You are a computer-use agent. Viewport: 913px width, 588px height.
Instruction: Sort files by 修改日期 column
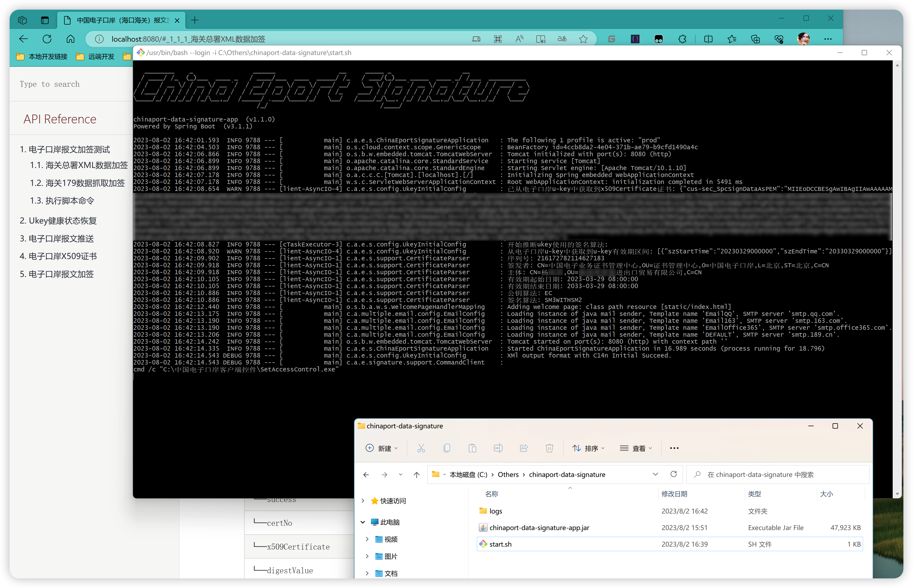pyautogui.click(x=674, y=494)
